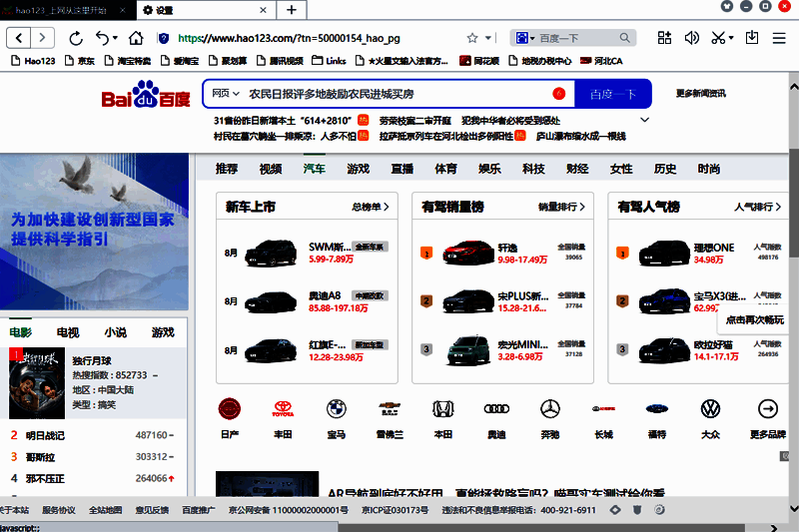Image resolution: width=799 pixels, height=532 pixels.
Task: Click the Honda 本田 brand logo
Action: [x=443, y=409]
